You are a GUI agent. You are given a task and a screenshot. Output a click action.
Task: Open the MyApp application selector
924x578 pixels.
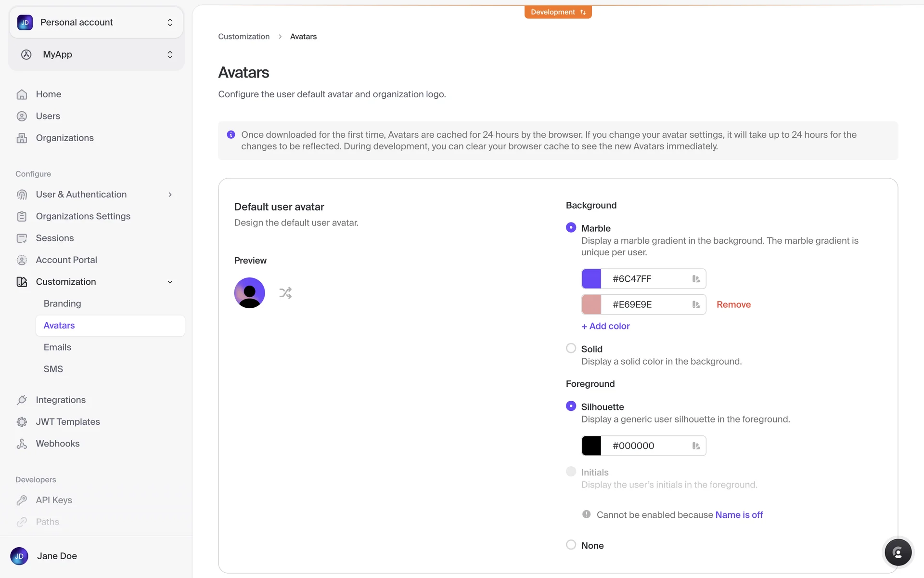(96, 54)
